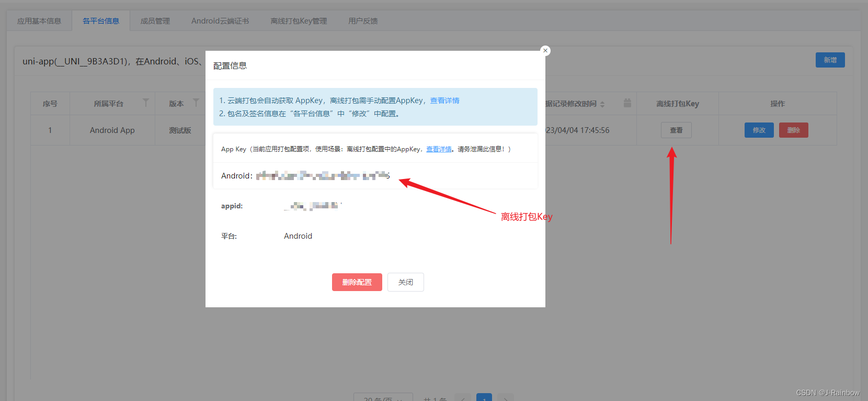Screen dimensions: 868x401
Task: Click the 配置信息 dialog title
Action: (230, 65)
